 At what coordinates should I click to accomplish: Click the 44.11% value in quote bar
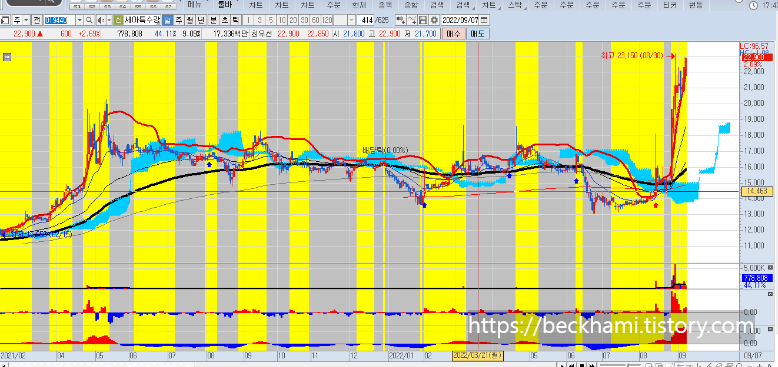[x=165, y=33]
